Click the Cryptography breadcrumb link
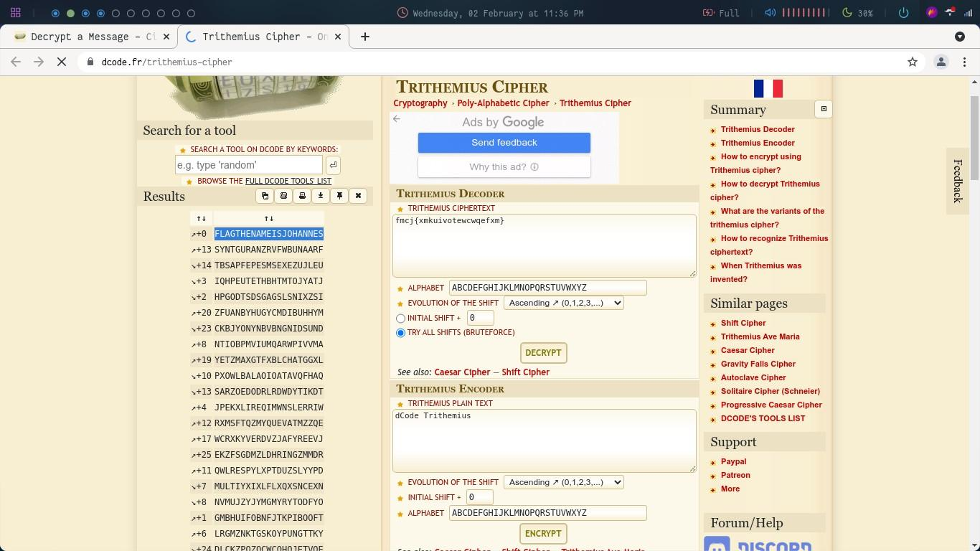 pos(420,103)
